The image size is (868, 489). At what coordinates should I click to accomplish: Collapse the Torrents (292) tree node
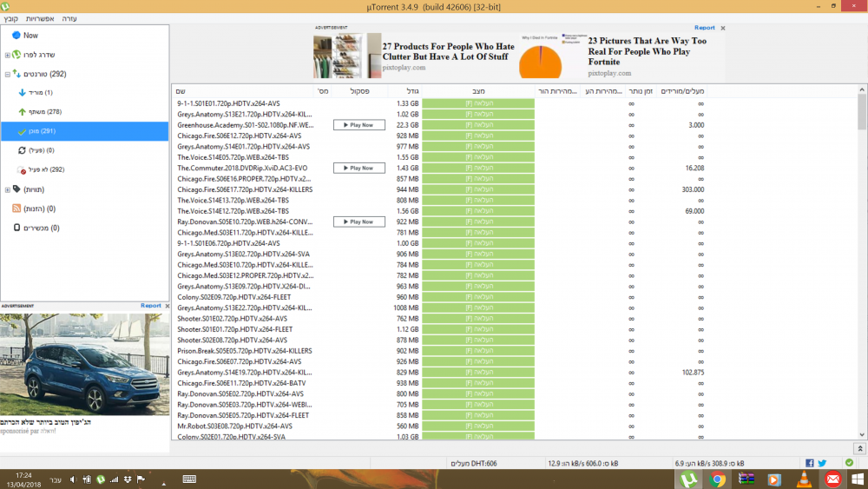[x=7, y=74]
